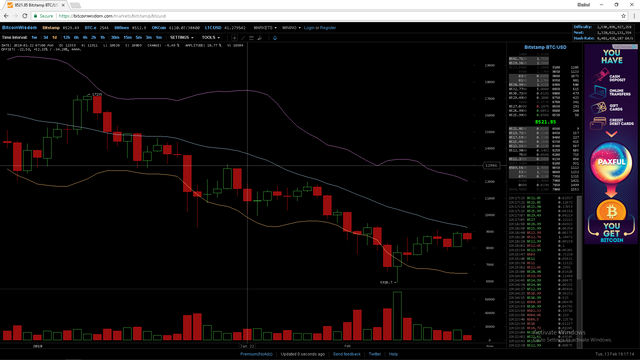Bookmark page with the star icon
Screen dimensions: 640x360
623,16
